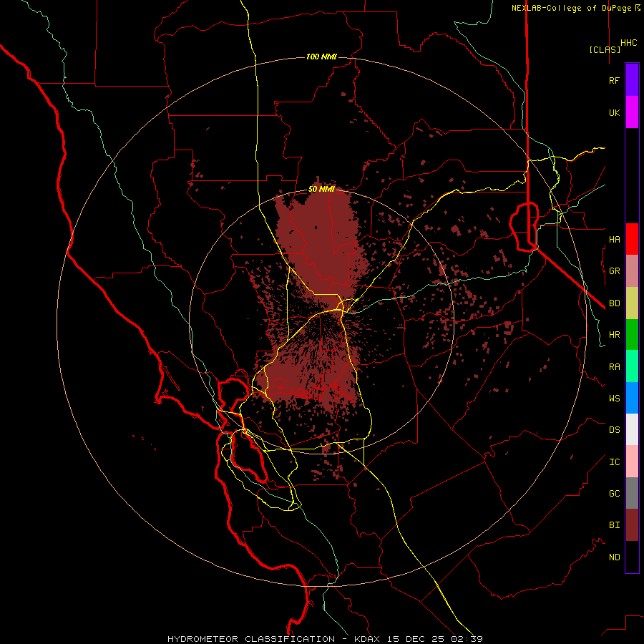The width and height of the screenshot is (644, 644).
Task: Click the WS legend label
Action: click(614, 398)
